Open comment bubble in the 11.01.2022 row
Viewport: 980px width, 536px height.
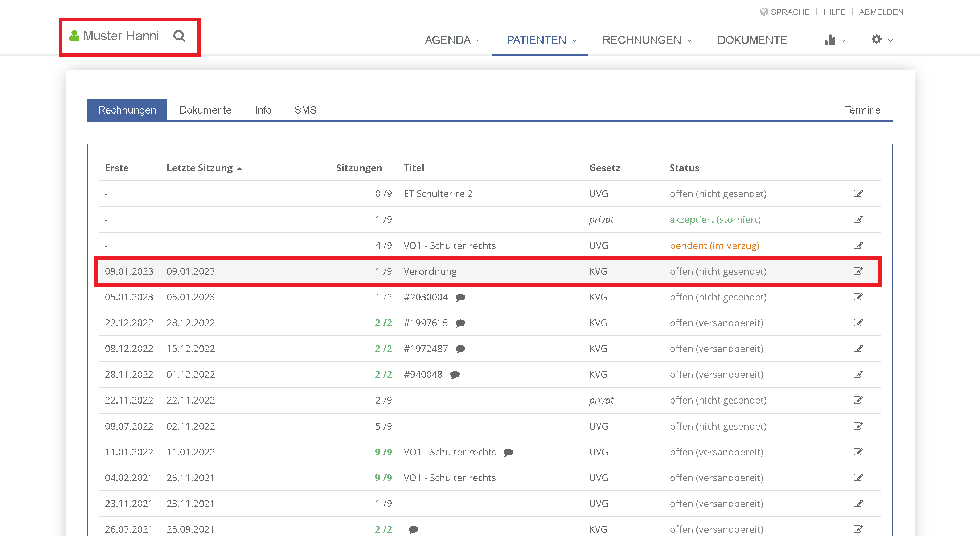(508, 452)
